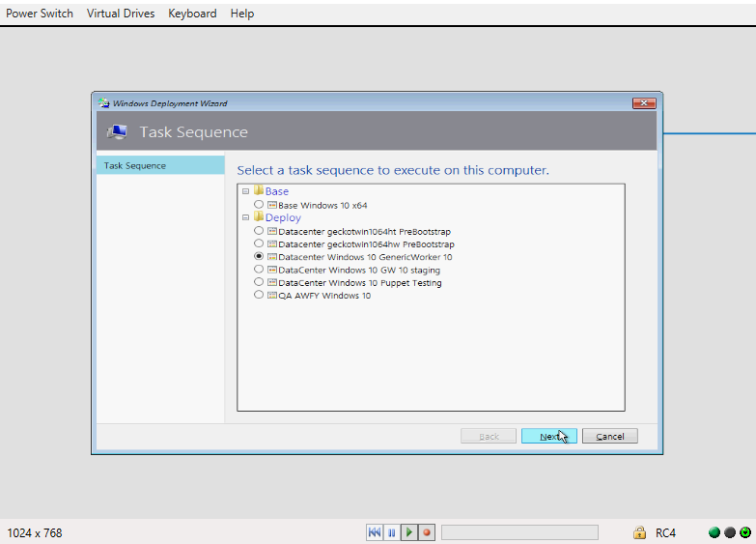
Task: Click 'DataCenter Windows 10 Puppet Testing' text
Action: 360,283
